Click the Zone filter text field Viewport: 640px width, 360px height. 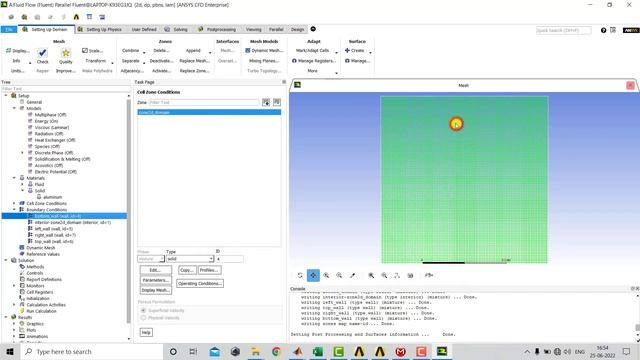pos(203,102)
